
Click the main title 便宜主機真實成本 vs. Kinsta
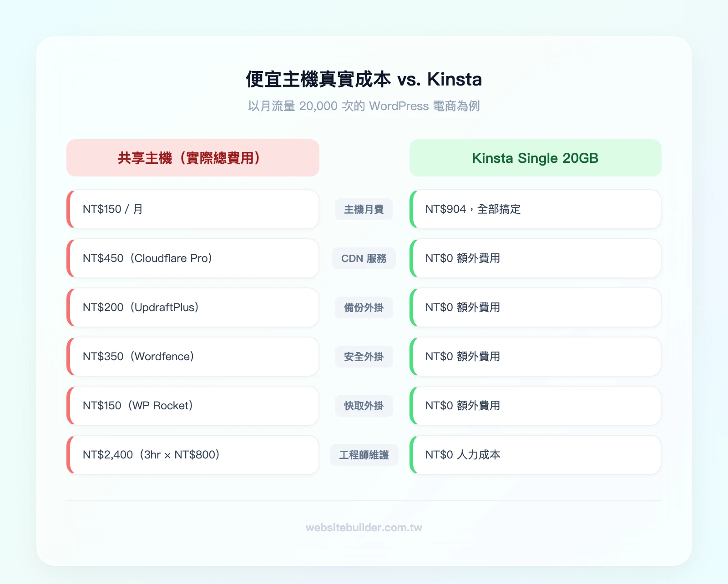[364, 79]
